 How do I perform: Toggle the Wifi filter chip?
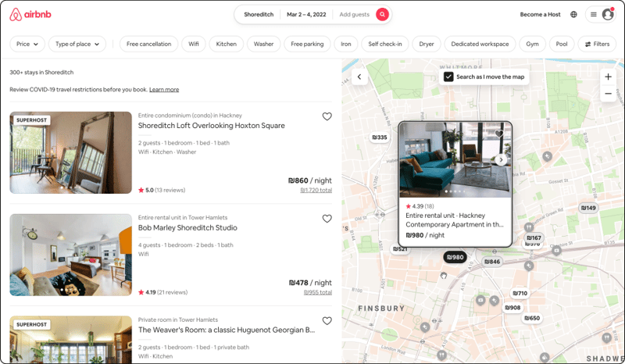pyautogui.click(x=194, y=44)
